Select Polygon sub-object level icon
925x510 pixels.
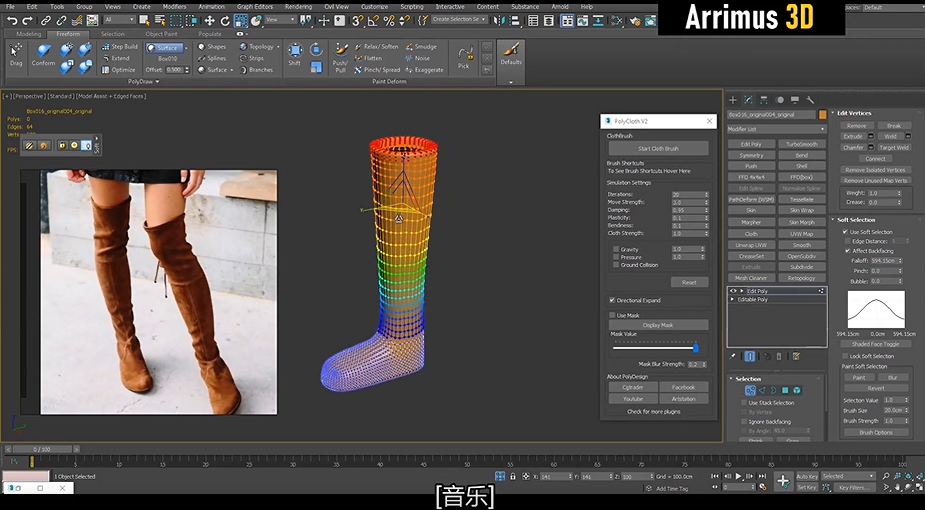click(785, 390)
